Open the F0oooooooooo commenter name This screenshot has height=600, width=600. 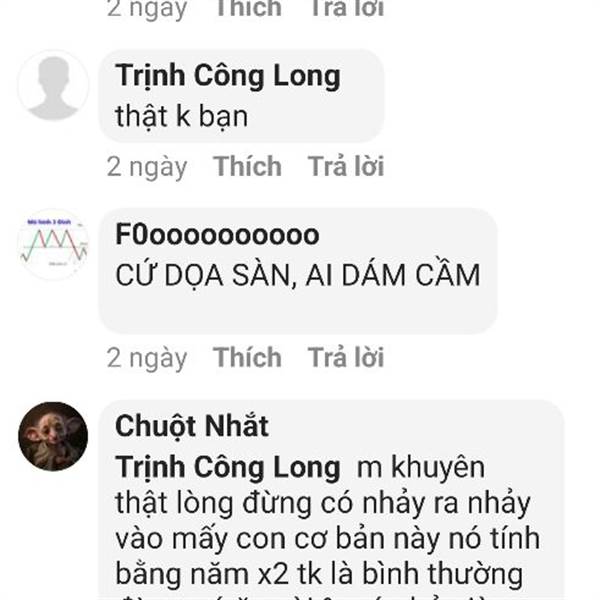click(217, 234)
